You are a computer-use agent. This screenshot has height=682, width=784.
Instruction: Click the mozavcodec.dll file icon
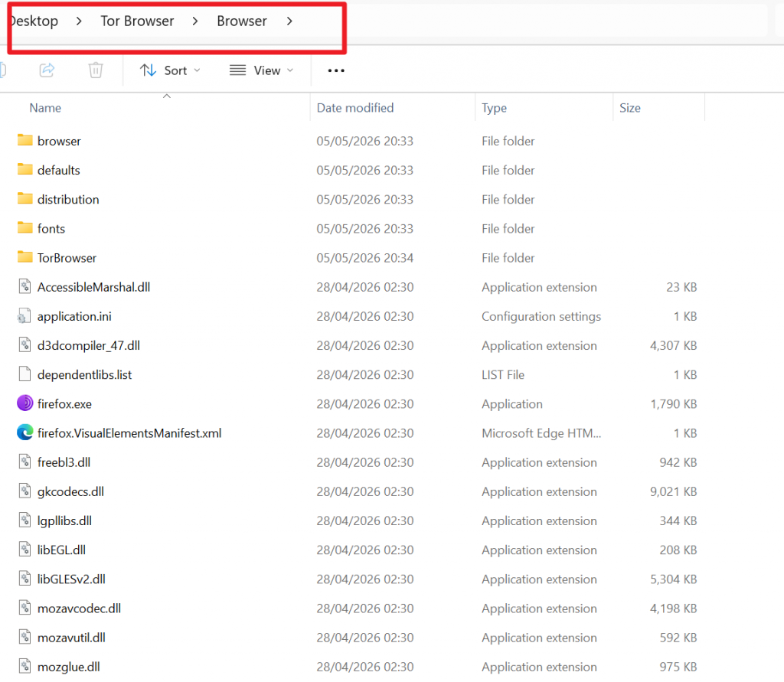25,608
